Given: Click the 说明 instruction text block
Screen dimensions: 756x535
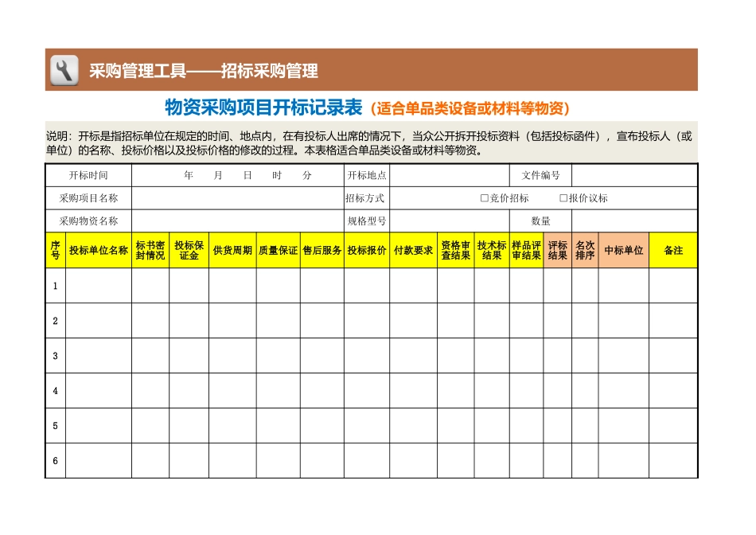Looking at the screenshot, I should click(378, 144).
